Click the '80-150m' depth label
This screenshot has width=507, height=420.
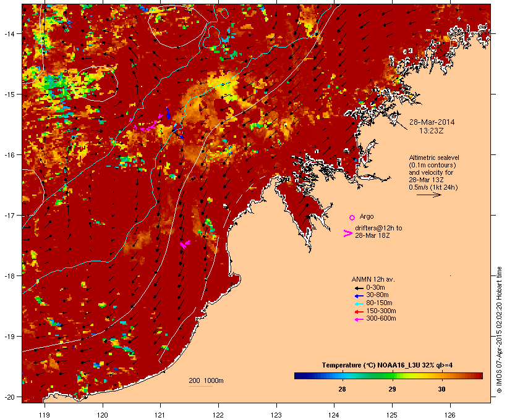coord(379,303)
